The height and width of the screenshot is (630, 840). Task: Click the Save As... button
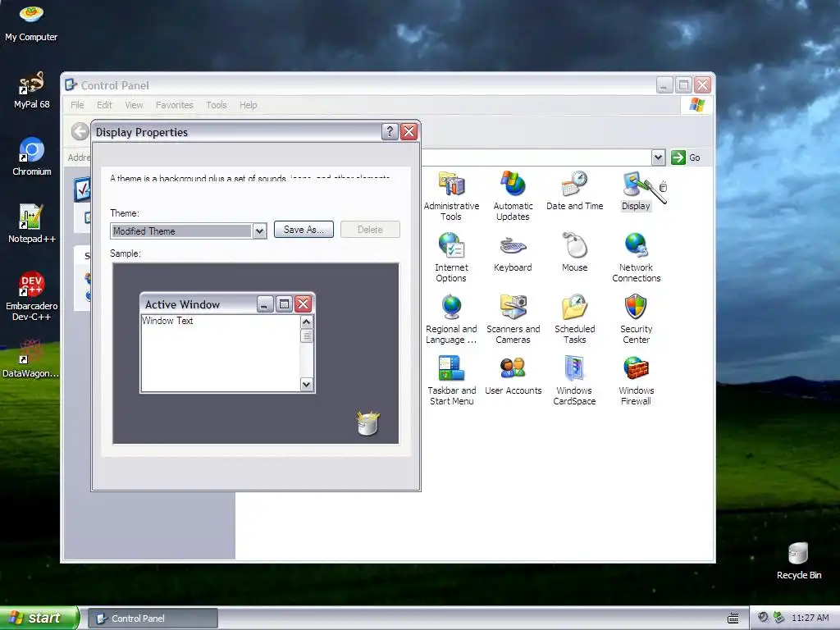[304, 230]
